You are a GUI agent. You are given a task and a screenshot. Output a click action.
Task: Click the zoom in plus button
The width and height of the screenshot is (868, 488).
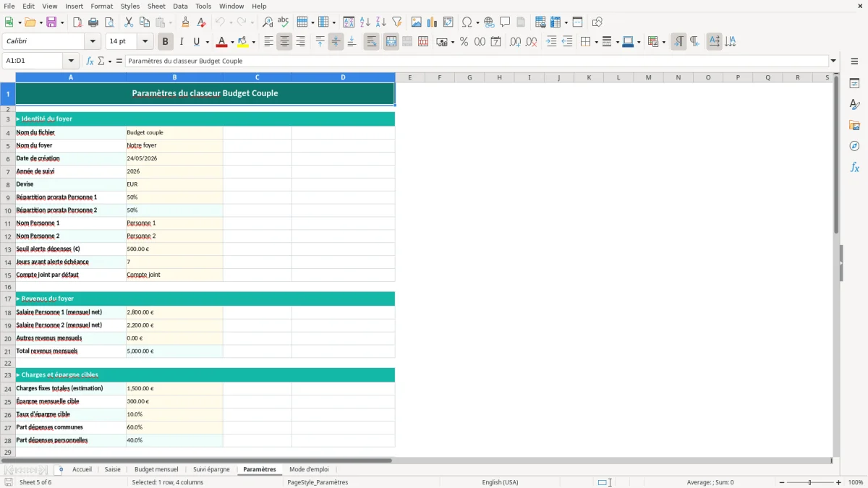point(839,482)
